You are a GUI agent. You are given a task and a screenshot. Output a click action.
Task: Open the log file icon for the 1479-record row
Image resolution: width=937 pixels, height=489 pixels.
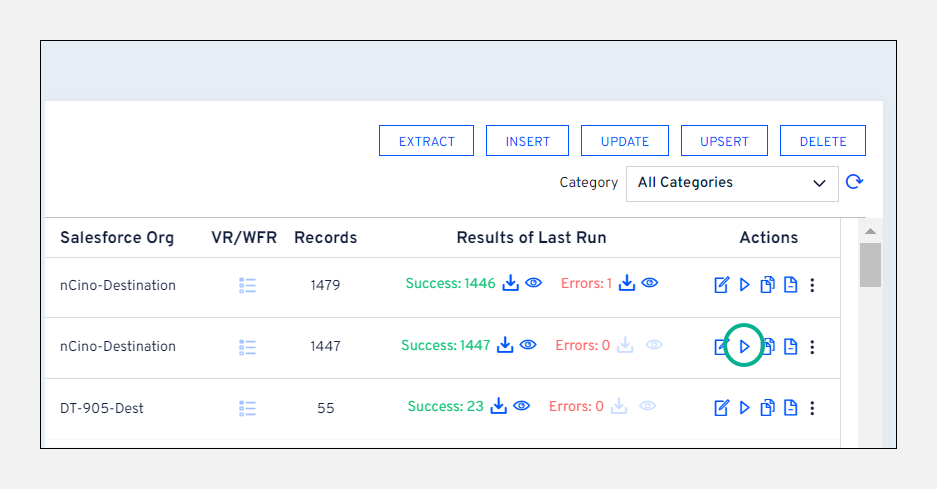tap(790, 285)
